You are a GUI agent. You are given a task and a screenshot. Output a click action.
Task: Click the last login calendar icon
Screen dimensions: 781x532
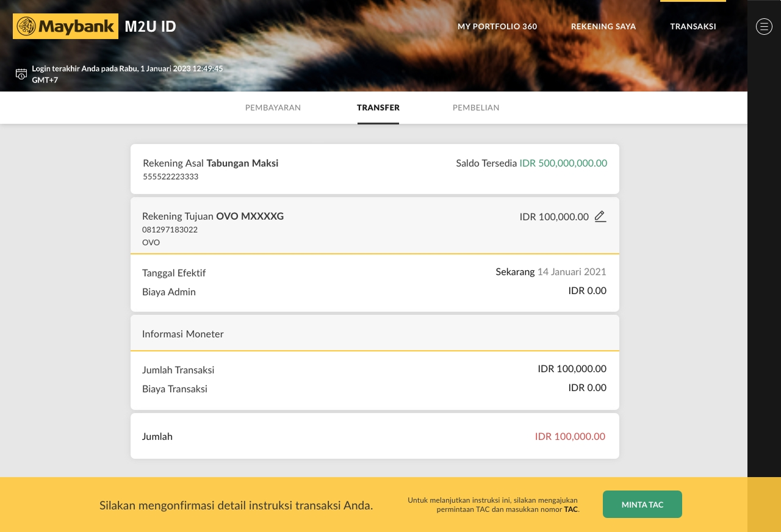pyautogui.click(x=21, y=74)
